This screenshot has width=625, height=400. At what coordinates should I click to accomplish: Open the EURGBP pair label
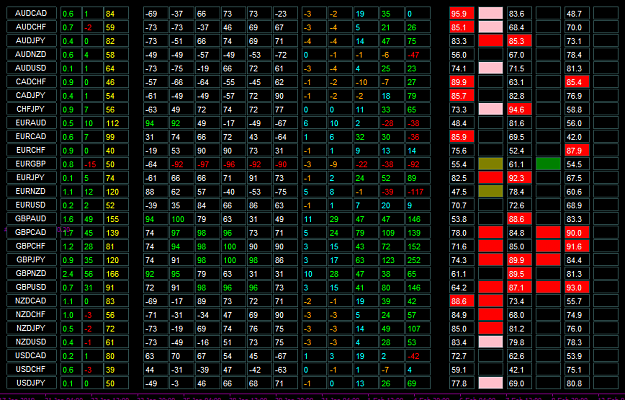31,164
